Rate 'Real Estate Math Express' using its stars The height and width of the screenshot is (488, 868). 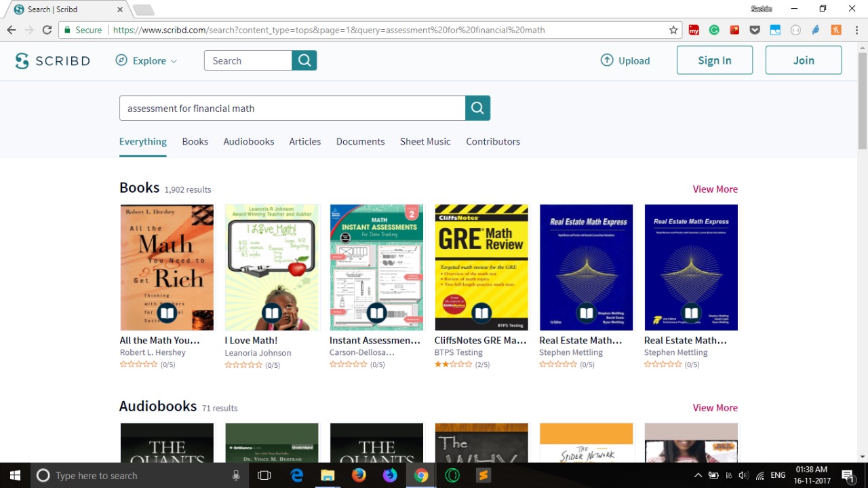[x=558, y=364]
